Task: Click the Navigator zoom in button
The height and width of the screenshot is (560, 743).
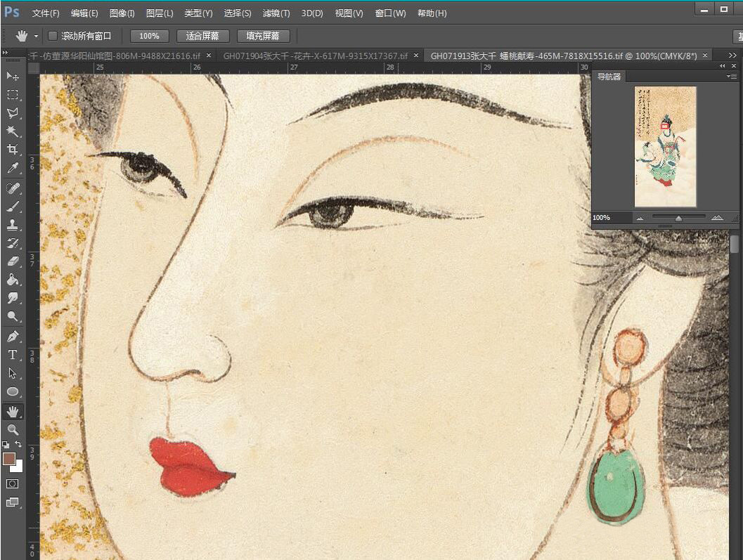Action: (717, 218)
